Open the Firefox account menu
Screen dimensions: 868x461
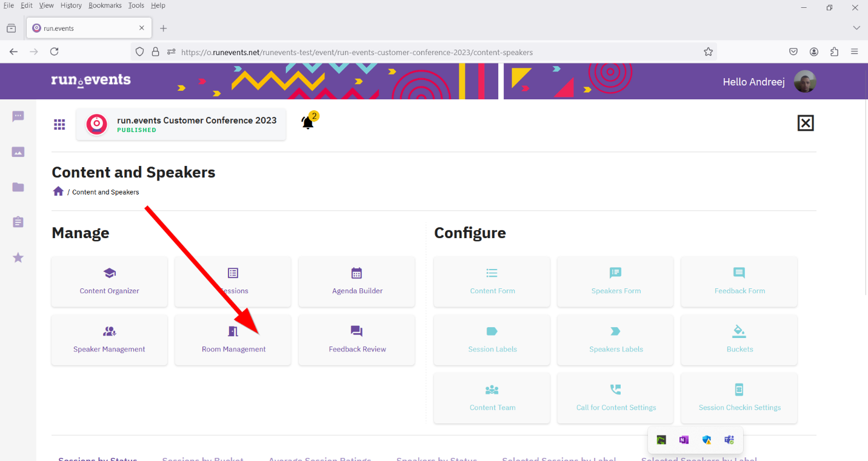(x=814, y=52)
